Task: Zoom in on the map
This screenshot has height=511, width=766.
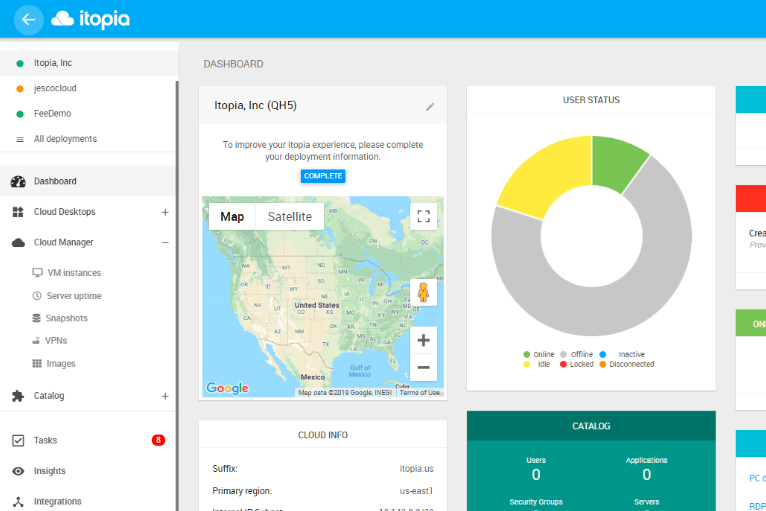Action: [424, 340]
